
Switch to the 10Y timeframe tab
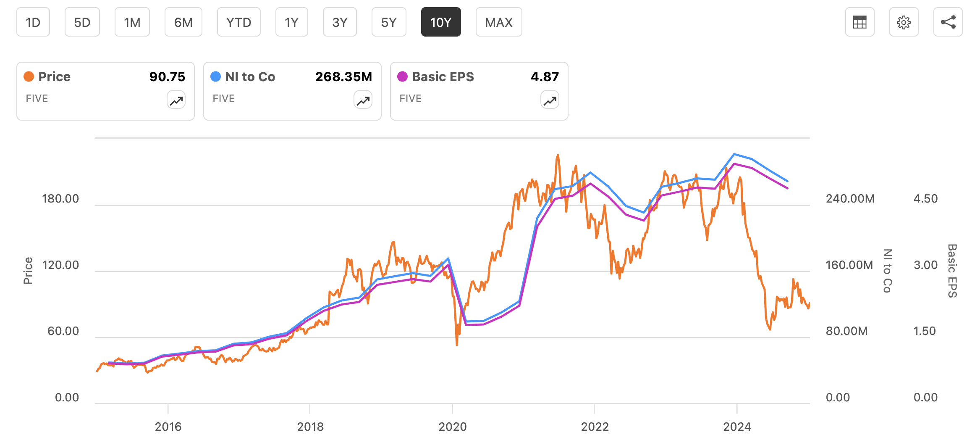[x=441, y=22]
